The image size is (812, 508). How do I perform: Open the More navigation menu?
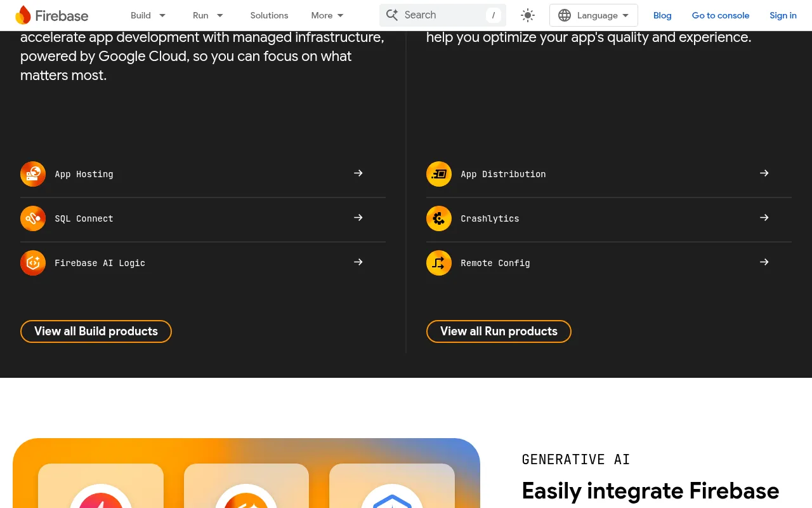[322, 15]
